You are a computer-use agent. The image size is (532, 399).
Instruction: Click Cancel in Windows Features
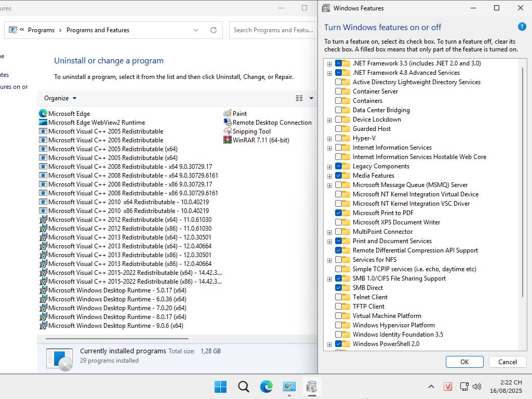point(508,362)
